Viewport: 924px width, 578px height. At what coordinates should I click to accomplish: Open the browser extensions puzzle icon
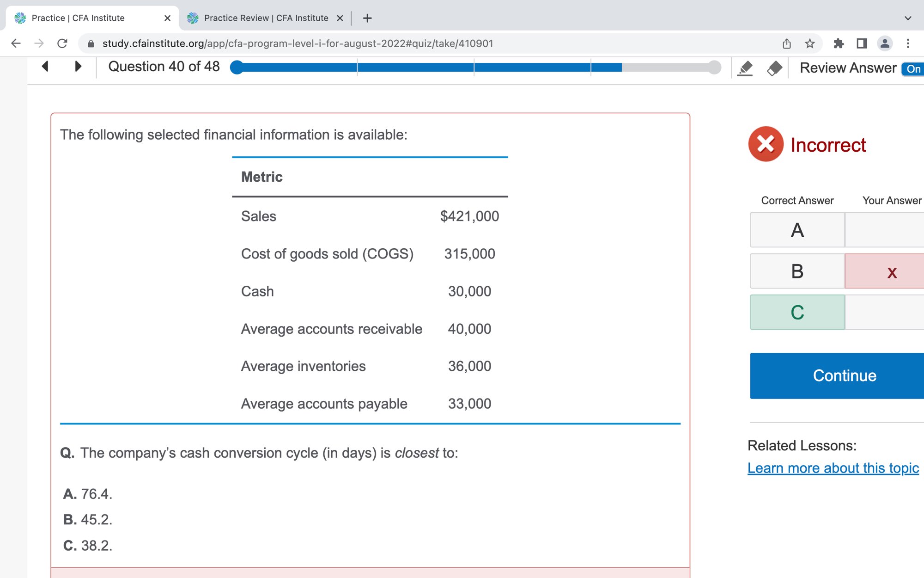[839, 43]
